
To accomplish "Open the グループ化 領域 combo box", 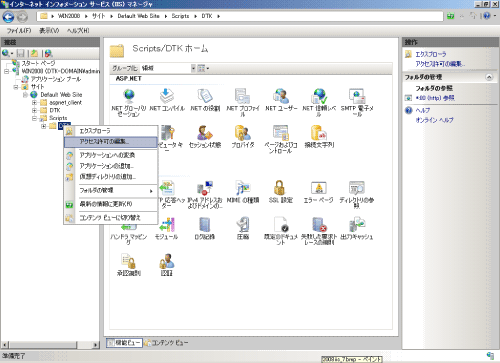I will 168,68.
